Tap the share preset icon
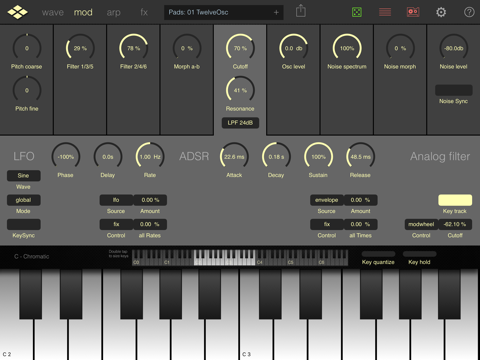 301,11
